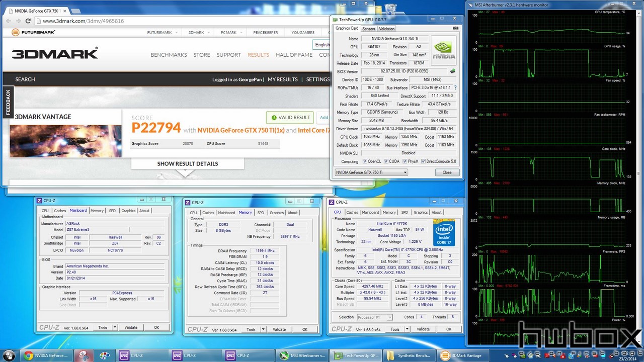644x362 pixels.
Task: Click the Chrome address bar URL
Action: coord(84,21)
